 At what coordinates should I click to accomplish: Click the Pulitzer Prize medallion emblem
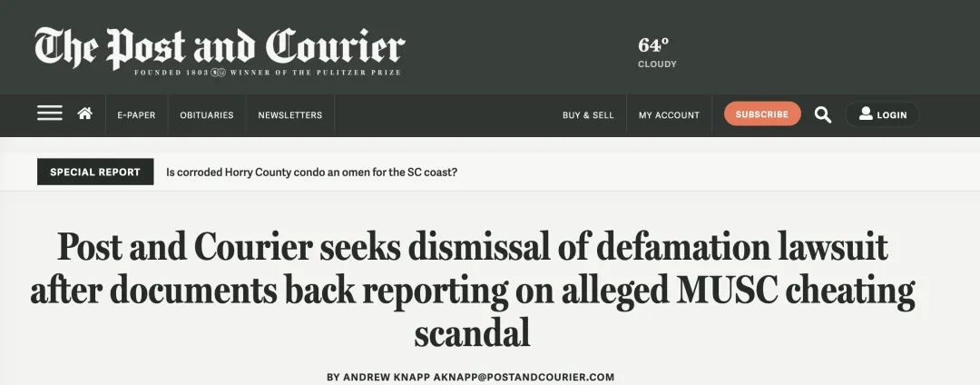click(x=218, y=73)
